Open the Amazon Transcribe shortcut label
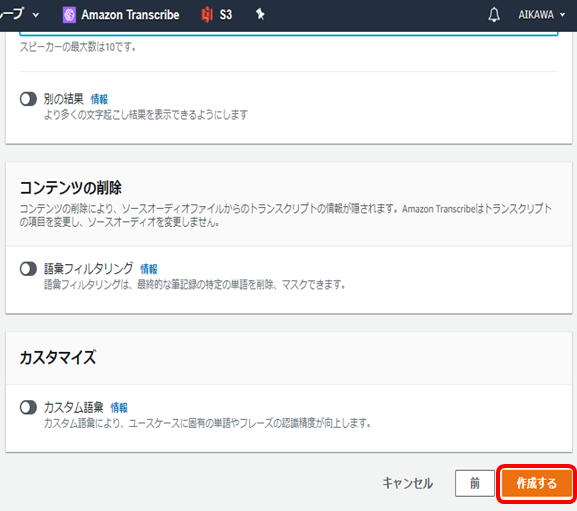Image resolution: width=577 pixels, height=511 pixels. (x=130, y=15)
